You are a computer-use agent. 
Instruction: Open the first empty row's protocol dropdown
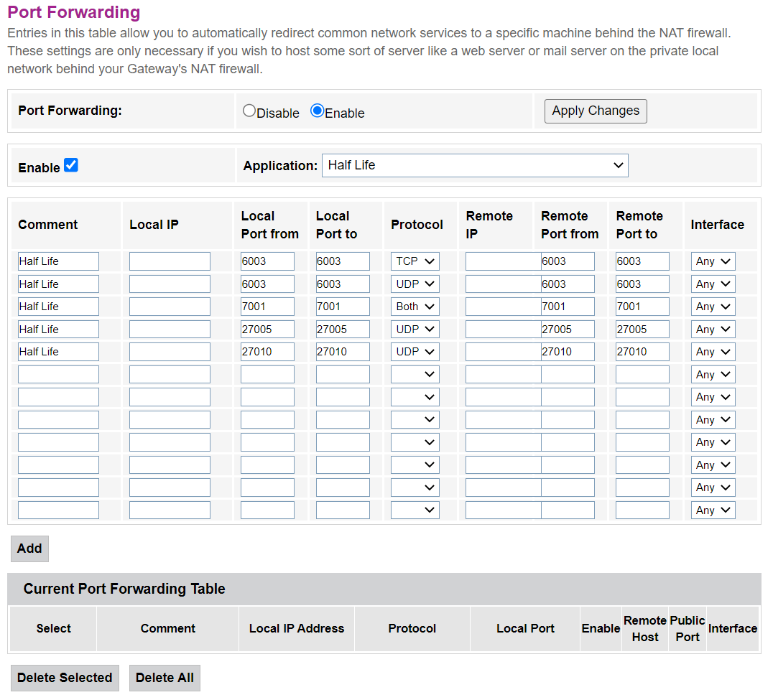pos(415,375)
